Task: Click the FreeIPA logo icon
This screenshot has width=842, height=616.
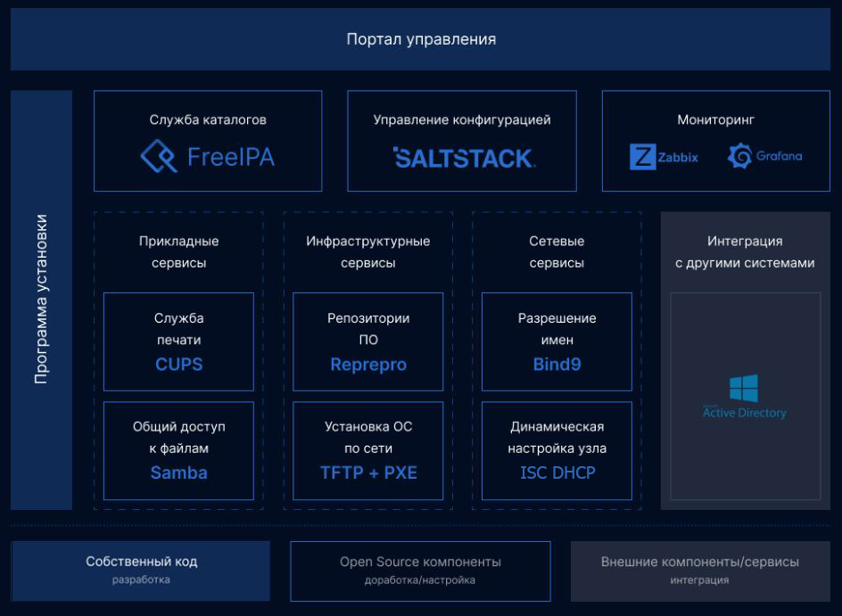Action: click(x=159, y=156)
